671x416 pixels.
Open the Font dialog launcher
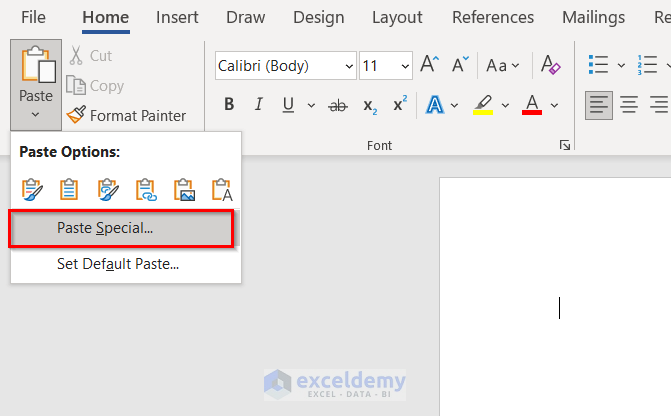tap(565, 146)
